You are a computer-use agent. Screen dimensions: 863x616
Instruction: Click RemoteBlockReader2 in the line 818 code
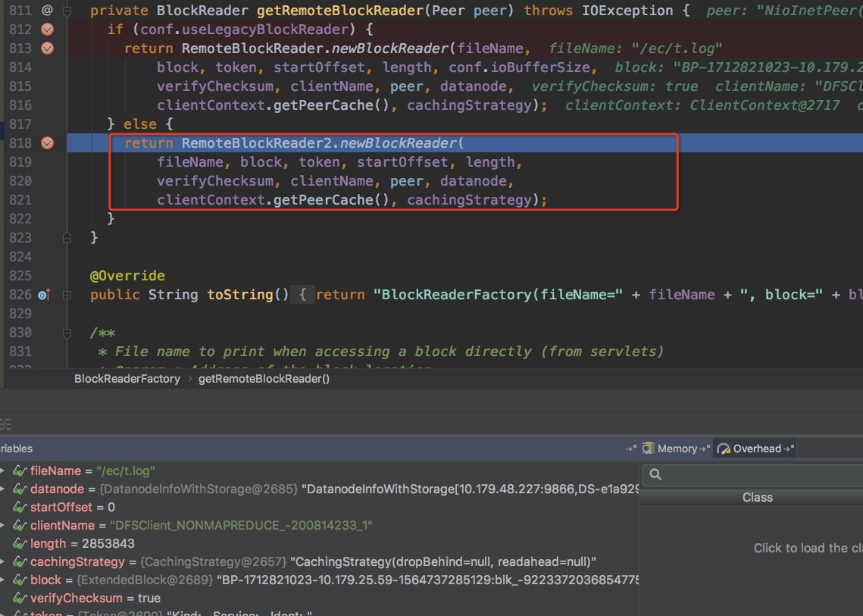(257, 143)
